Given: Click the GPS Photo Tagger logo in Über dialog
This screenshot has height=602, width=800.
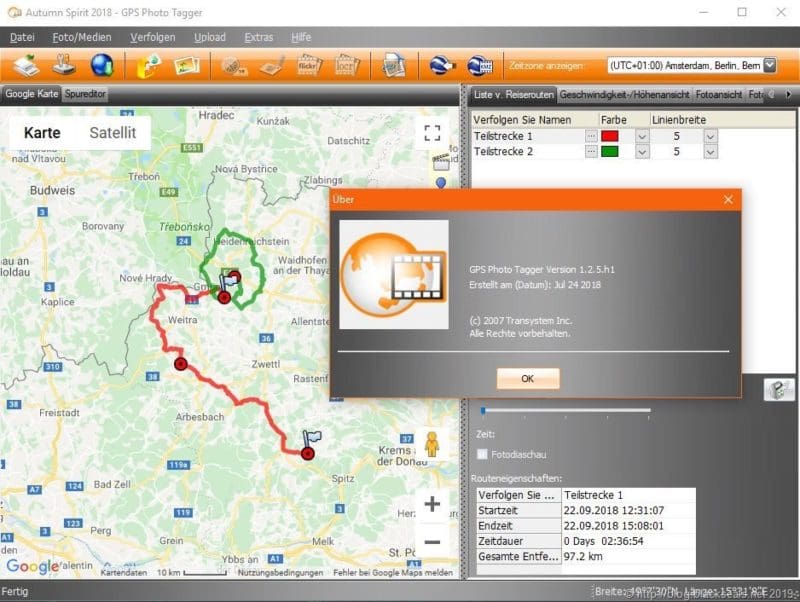Looking at the screenshot, I should click(394, 274).
